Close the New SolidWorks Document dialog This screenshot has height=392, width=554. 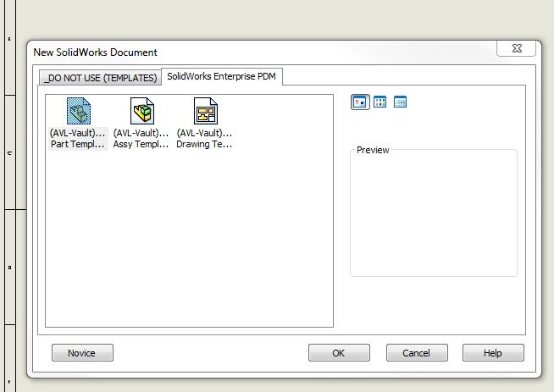click(517, 48)
